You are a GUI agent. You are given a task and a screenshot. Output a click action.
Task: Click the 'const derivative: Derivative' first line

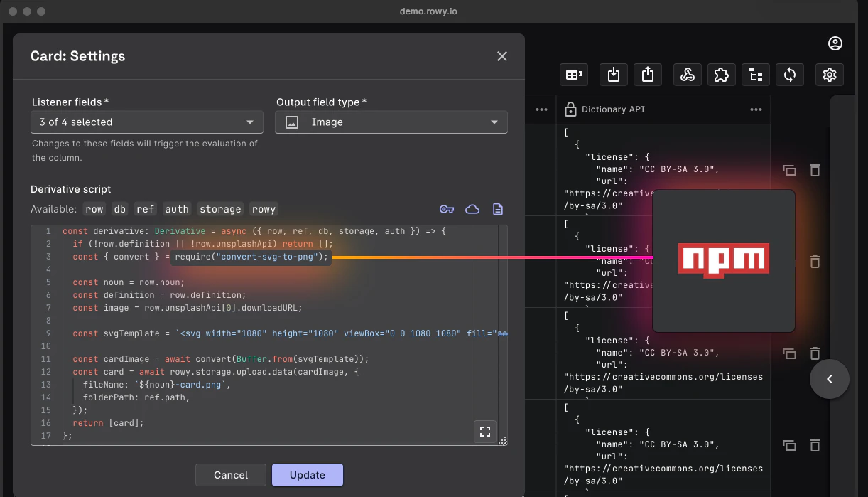tap(254, 231)
